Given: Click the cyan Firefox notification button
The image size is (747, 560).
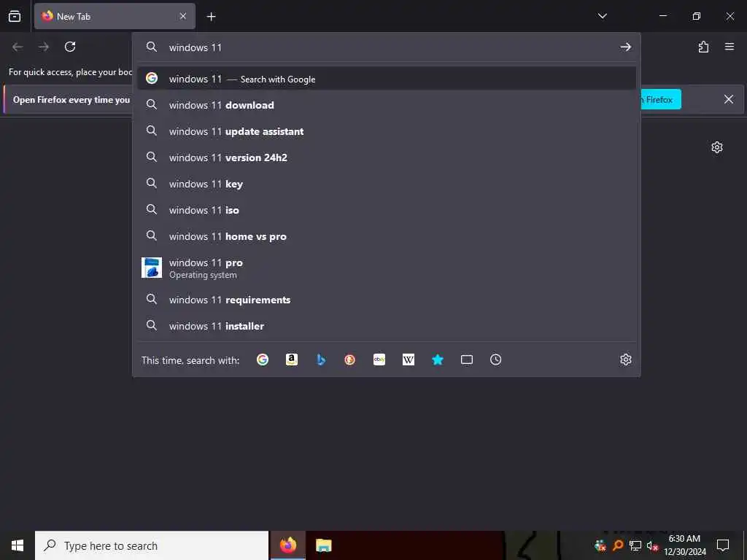Looking at the screenshot, I should [x=660, y=99].
